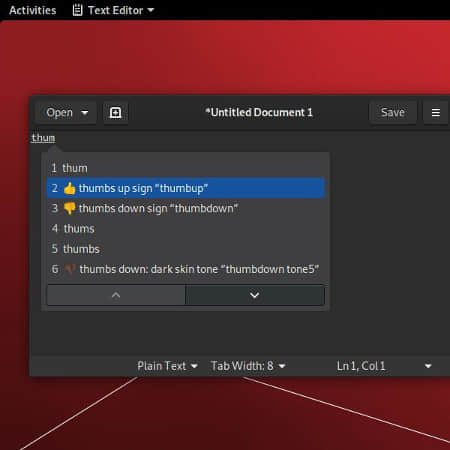Image resolution: width=450 pixels, height=450 pixels.
Task: Click the Save button
Action: 393,113
